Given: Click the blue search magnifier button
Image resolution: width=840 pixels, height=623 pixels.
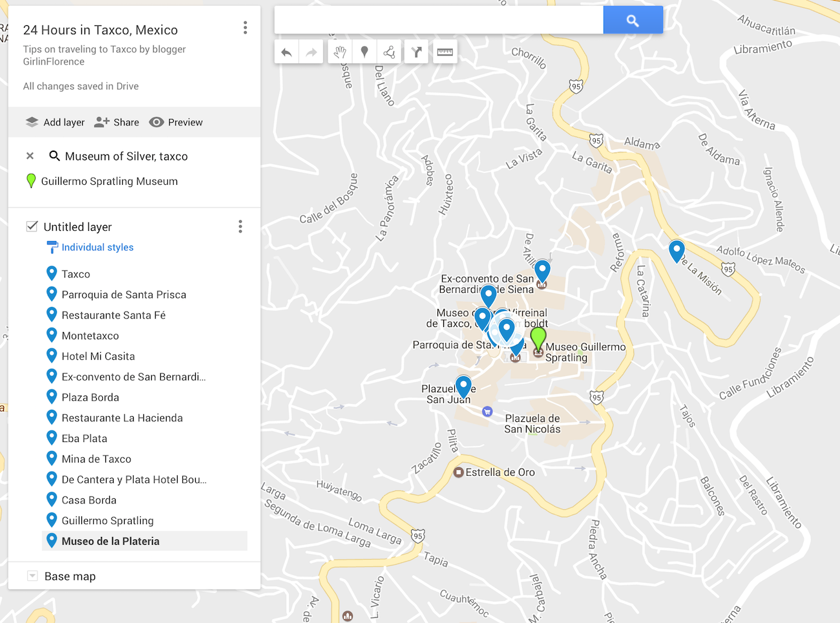Looking at the screenshot, I should (633, 20).
